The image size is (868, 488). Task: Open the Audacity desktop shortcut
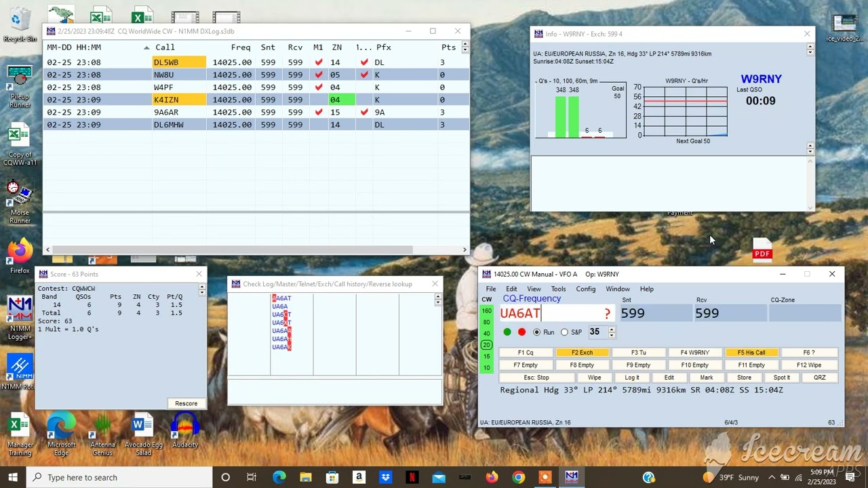point(184,434)
